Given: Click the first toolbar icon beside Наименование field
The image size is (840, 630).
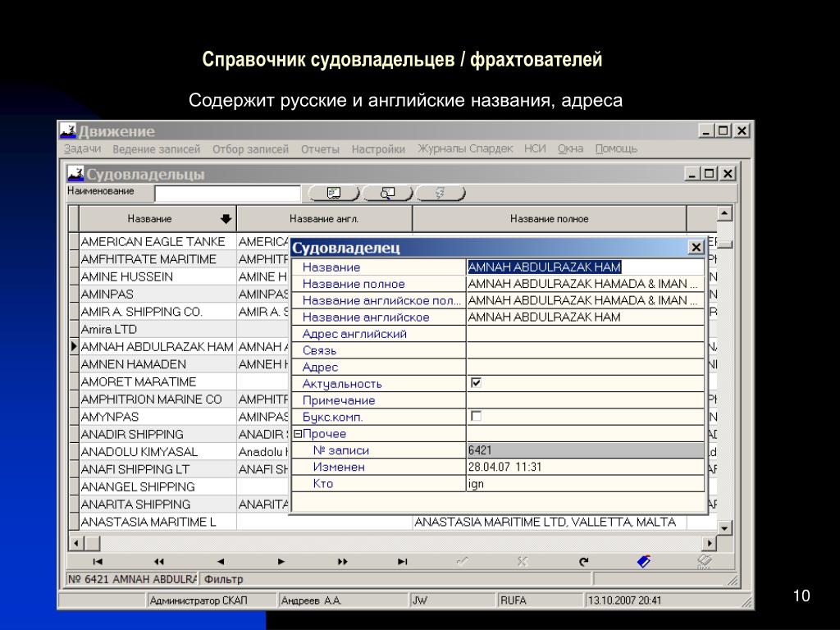Looking at the screenshot, I should (x=334, y=193).
